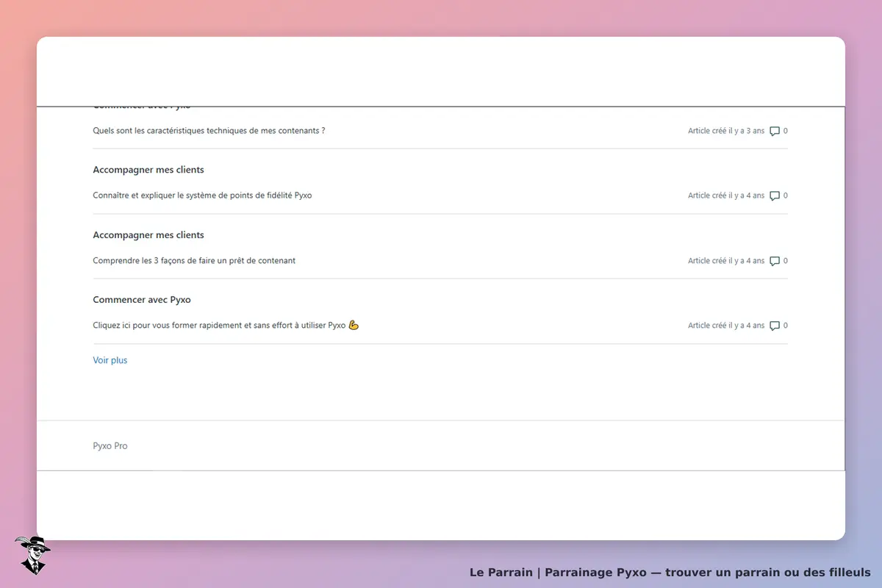Open article about système de points de fidélité Pyxo
This screenshot has height=588, width=882.
click(x=202, y=196)
